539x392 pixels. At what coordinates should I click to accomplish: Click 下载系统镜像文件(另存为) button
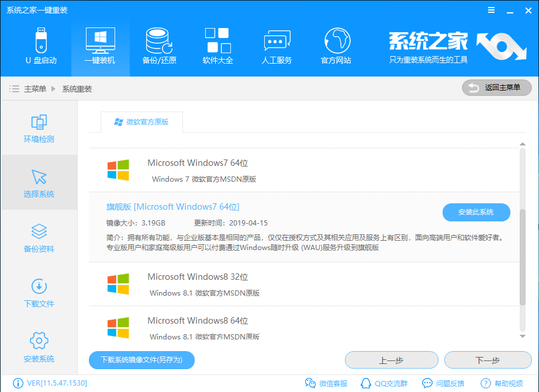point(141,360)
